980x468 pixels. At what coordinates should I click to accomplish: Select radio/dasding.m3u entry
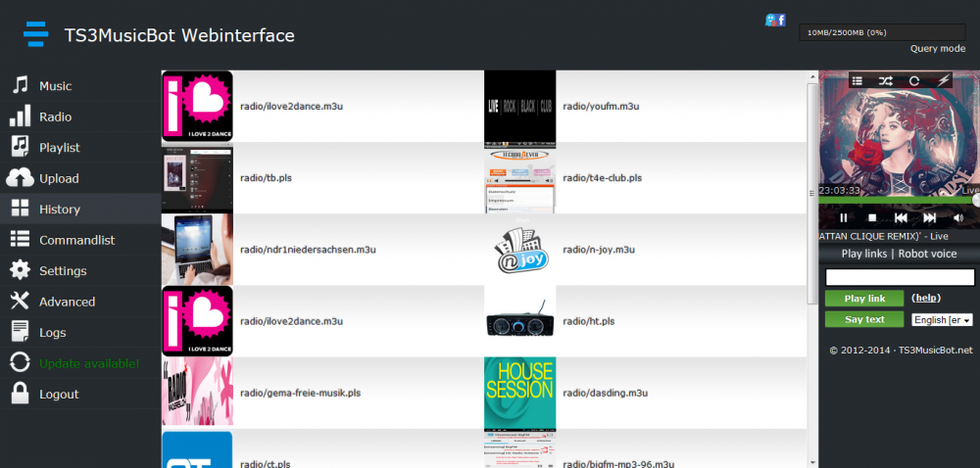pos(605,394)
